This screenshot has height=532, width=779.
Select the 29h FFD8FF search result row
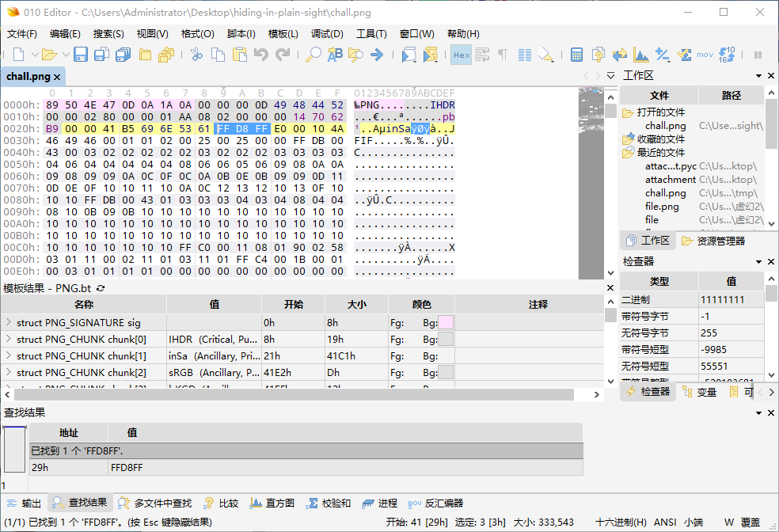point(306,467)
